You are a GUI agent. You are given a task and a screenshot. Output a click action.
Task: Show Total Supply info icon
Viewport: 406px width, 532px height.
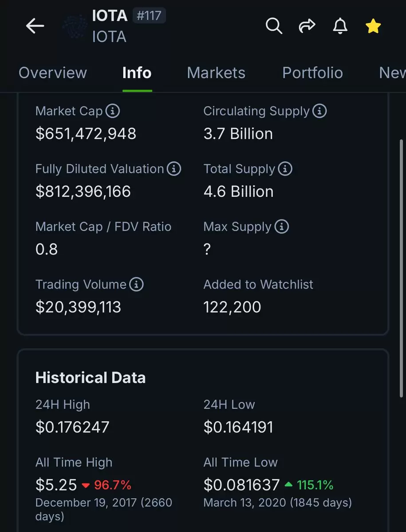point(285,169)
